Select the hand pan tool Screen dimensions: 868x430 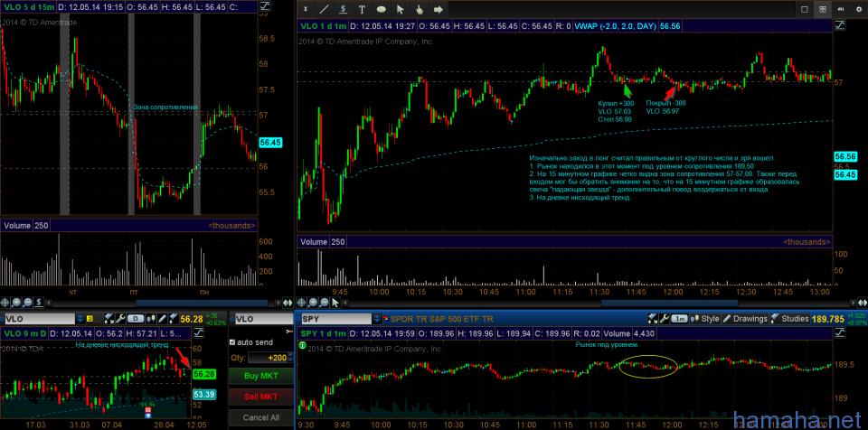tap(419, 9)
